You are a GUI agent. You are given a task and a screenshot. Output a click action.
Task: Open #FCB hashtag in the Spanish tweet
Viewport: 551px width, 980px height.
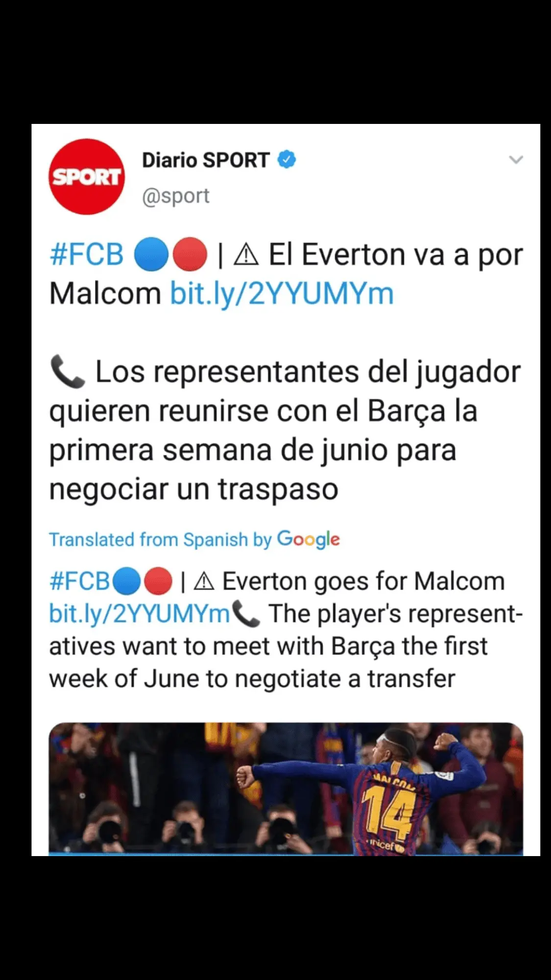tap(87, 255)
